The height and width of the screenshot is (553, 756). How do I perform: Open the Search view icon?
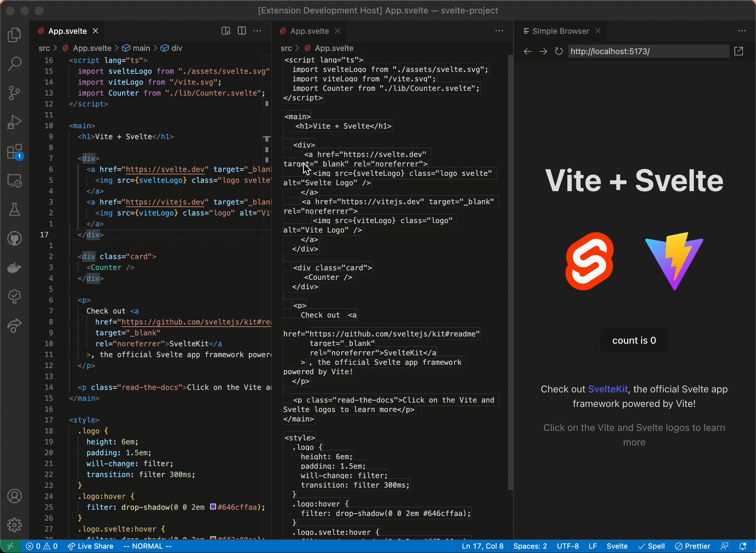[x=15, y=64]
